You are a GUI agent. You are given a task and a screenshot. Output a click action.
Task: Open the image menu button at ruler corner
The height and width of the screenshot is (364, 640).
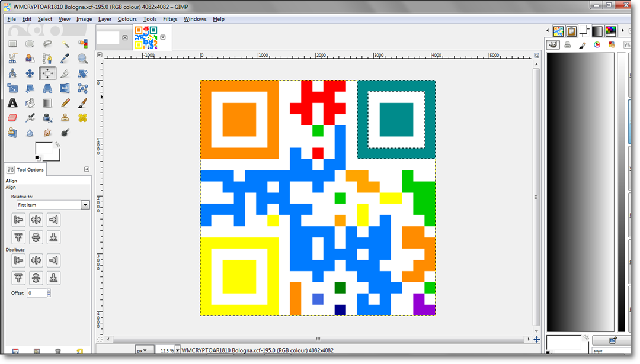pos(100,54)
